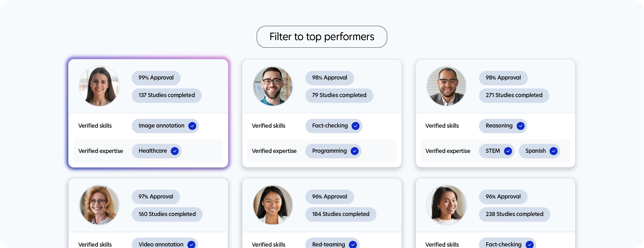Click the Image annotation verified checkmark icon

192,126
